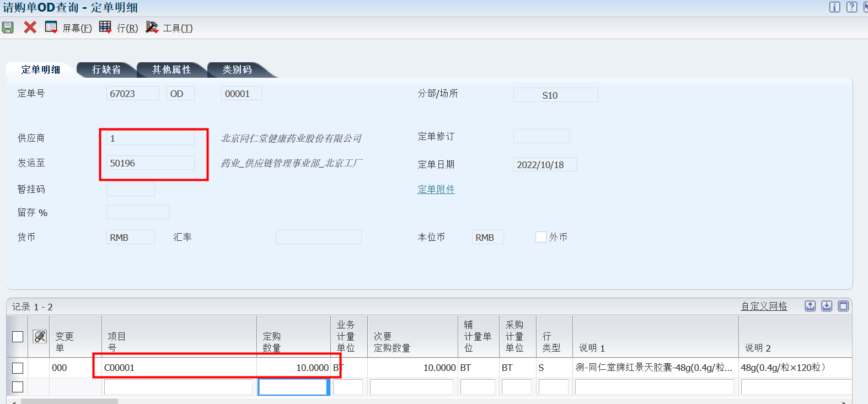Viewport: 868px width, 404px height.
Task: Open the 定单附件 link
Action: pos(436,189)
